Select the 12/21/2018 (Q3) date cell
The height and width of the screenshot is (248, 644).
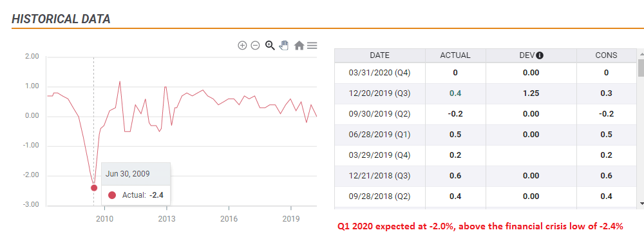(379, 176)
